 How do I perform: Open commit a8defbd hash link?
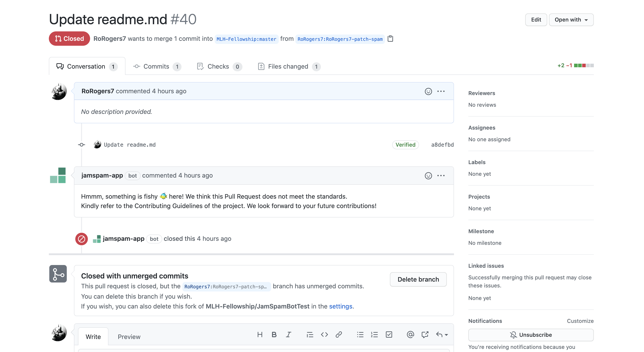click(x=442, y=145)
